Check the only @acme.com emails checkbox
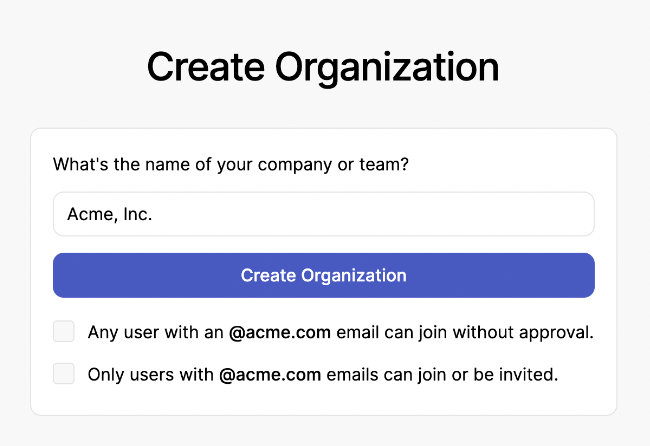Viewport: 650px width, 446px height. pos(64,373)
